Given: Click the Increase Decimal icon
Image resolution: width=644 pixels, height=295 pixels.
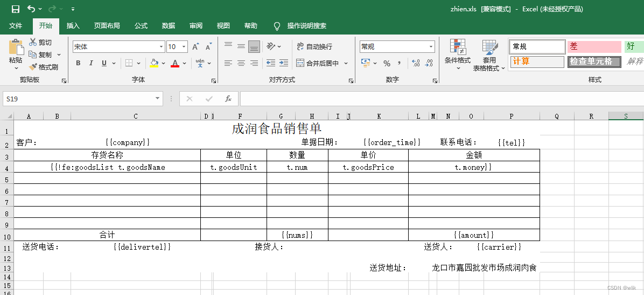Looking at the screenshot, I should (x=416, y=63).
